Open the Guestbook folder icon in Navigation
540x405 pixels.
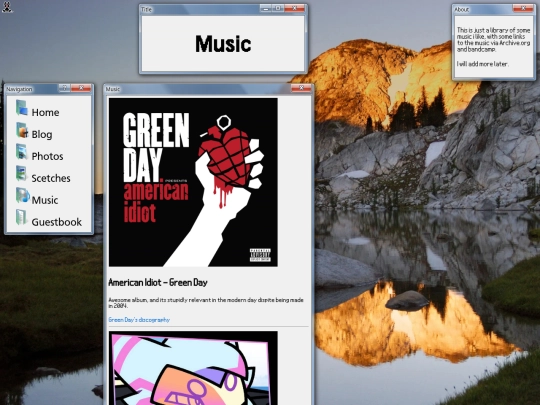(22, 218)
